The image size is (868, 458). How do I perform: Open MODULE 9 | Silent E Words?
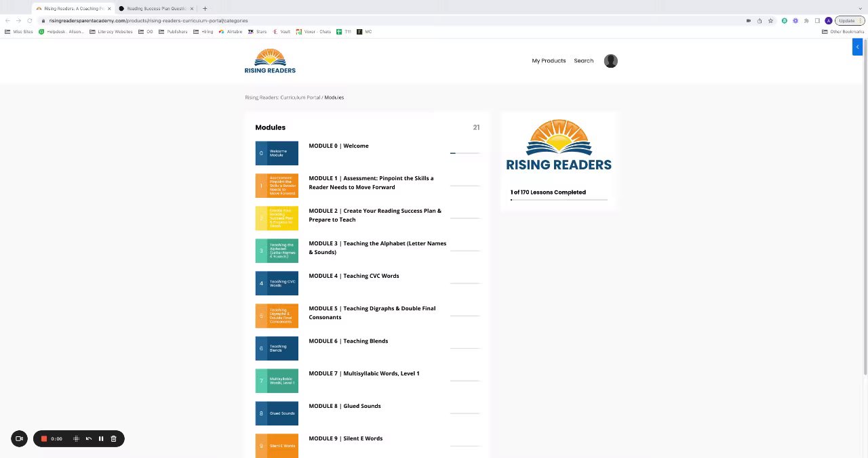(346, 438)
